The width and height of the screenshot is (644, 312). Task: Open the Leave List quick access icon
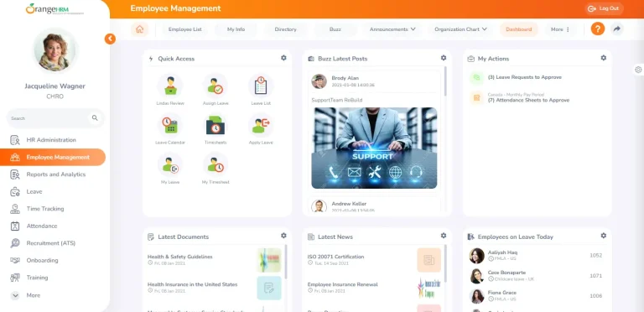click(261, 86)
